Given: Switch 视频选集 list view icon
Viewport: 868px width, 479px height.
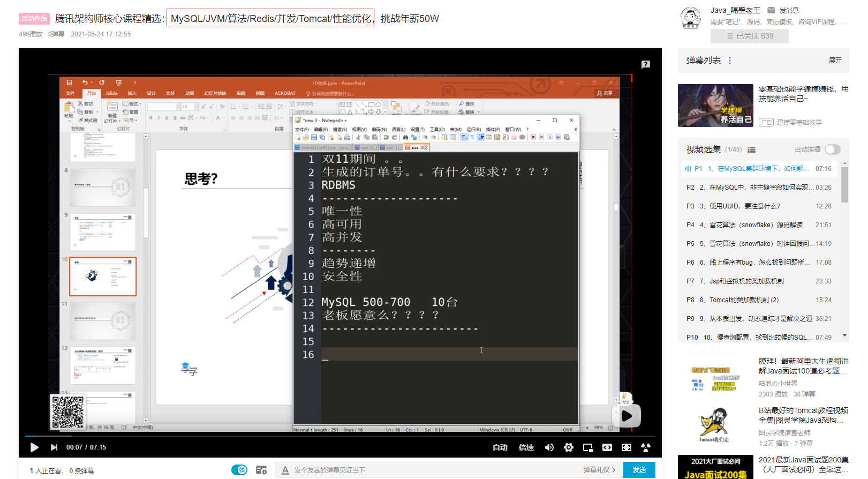Looking at the screenshot, I should point(751,149).
